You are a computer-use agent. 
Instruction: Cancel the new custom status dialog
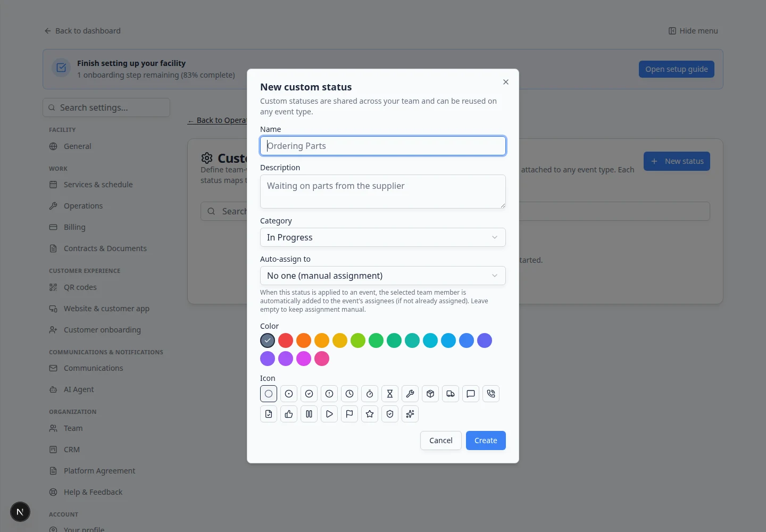pyautogui.click(x=441, y=440)
